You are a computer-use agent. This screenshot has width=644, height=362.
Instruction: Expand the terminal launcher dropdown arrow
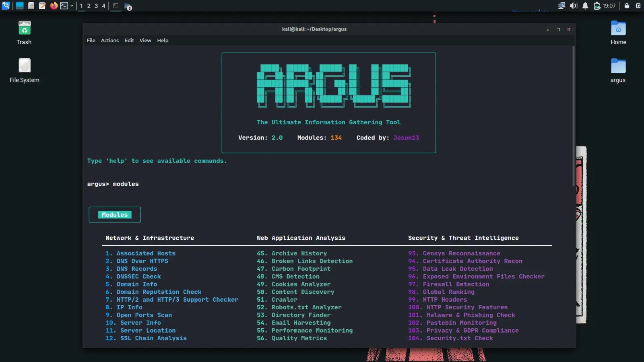pyautogui.click(x=72, y=6)
